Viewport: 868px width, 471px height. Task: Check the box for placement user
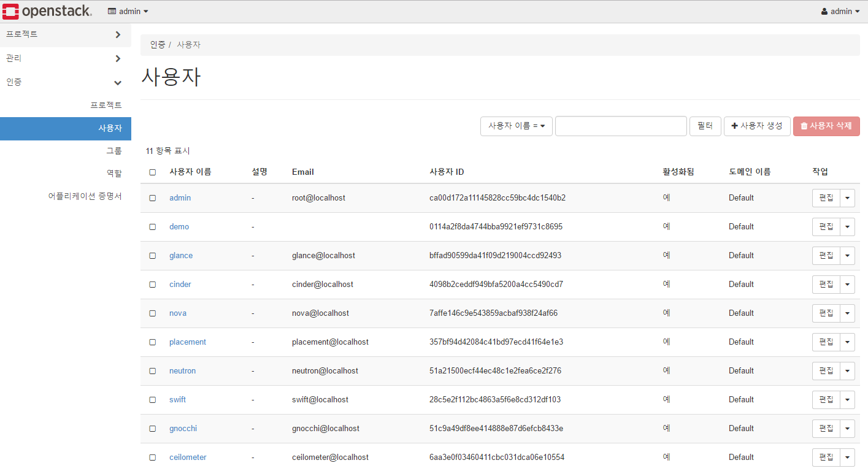153,342
